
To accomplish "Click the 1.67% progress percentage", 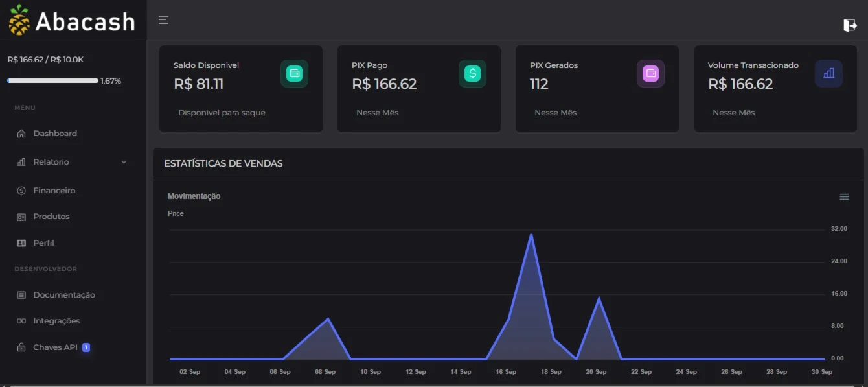I will pyautogui.click(x=111, y=81).
